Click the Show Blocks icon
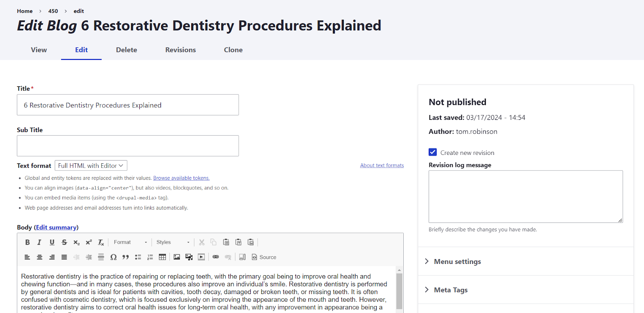 coord(242,257)
